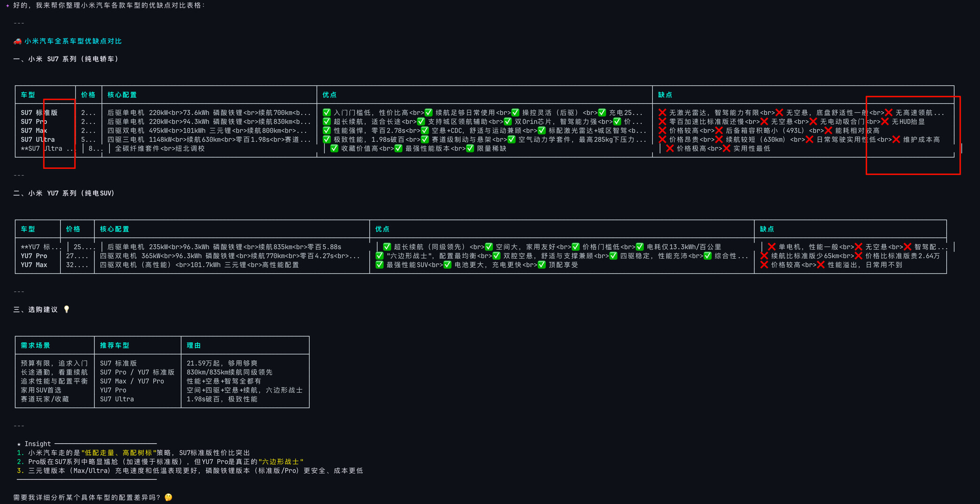980x504 pixels.
Task: Click the YU7 Max row label
Action: tap(34, 265)
